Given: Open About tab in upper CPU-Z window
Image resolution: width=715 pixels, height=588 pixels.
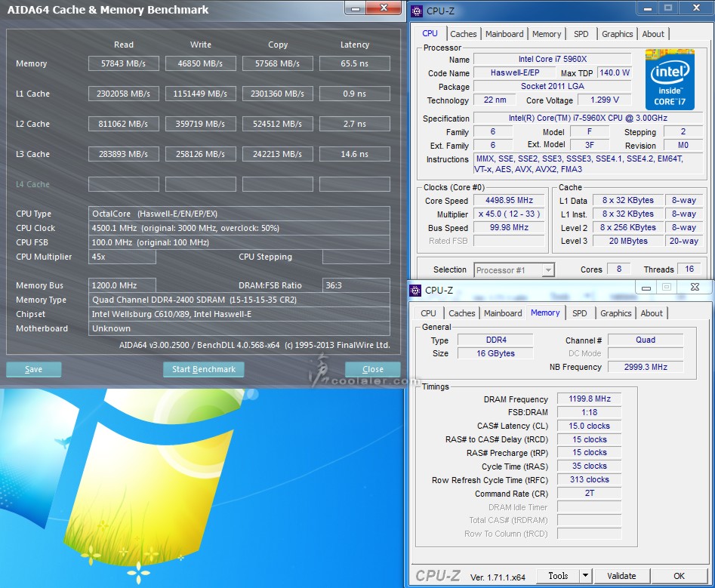Looking at the screenshot, I should [653, 34].
